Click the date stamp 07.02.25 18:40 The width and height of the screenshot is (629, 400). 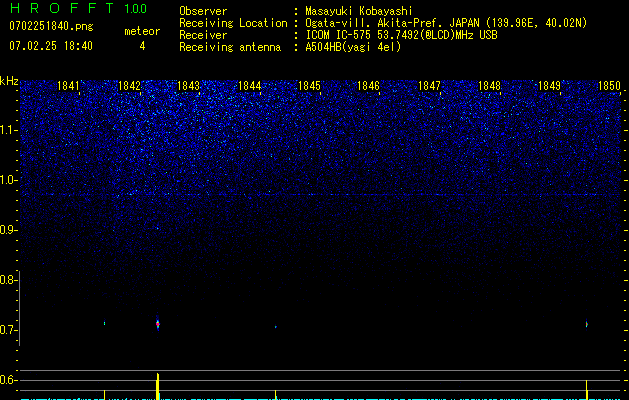click(51, 46)
